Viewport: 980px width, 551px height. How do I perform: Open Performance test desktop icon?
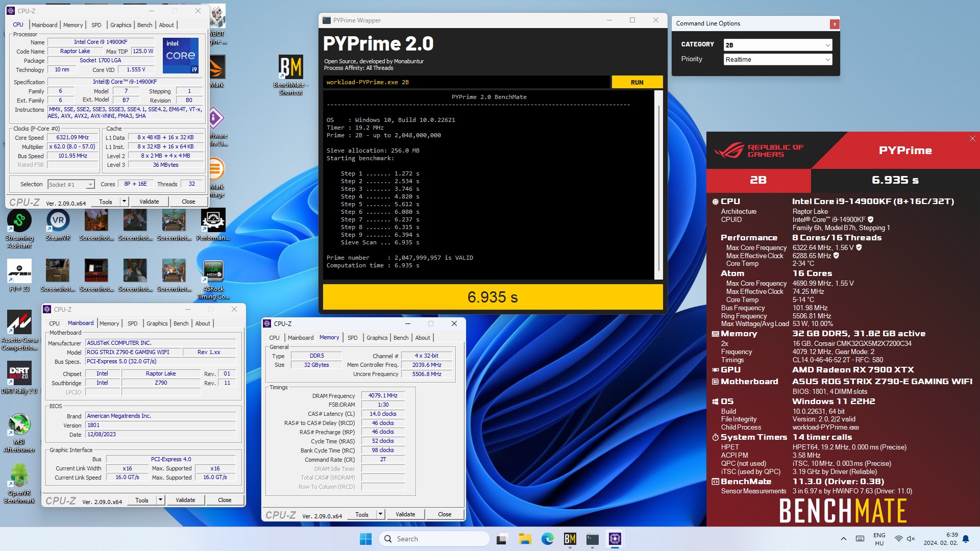[213, 225]
